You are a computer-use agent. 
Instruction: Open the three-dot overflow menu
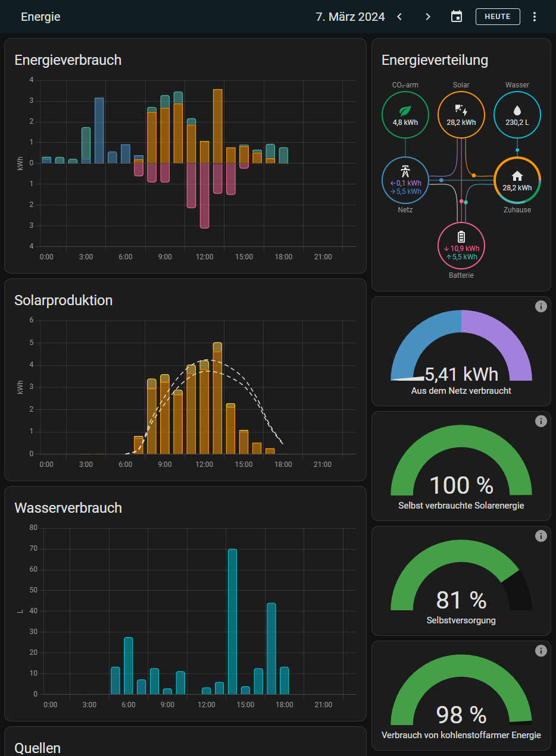(x=535, y=17)
